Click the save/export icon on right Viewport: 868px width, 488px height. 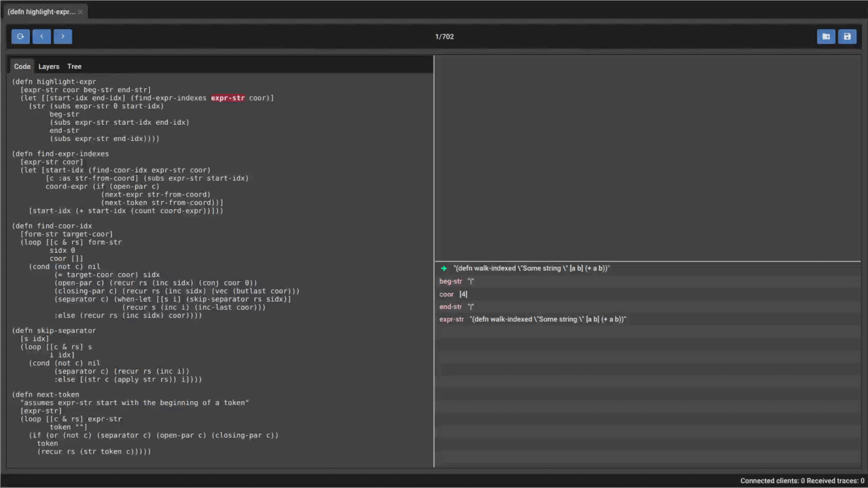(x=847, y=36)
